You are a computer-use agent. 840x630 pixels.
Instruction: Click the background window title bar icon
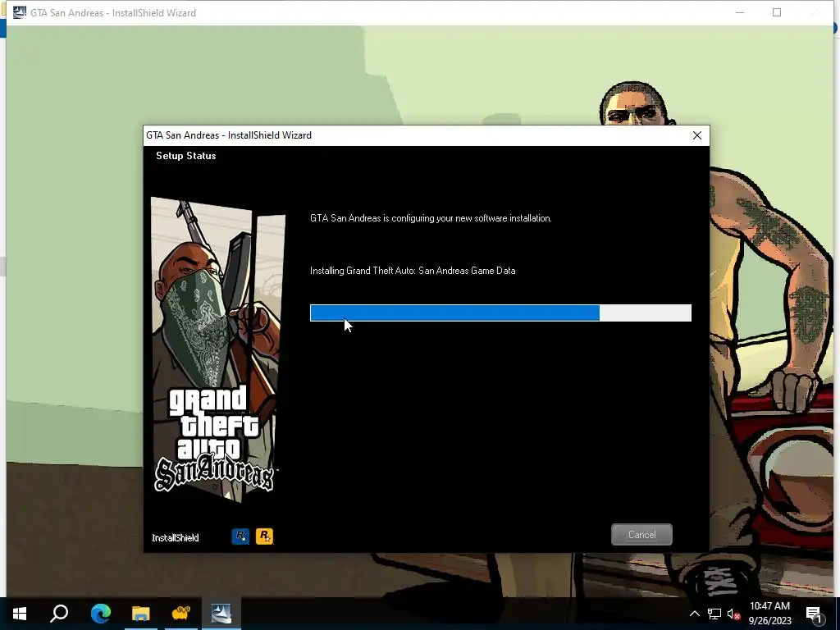(x=20, y=12)
